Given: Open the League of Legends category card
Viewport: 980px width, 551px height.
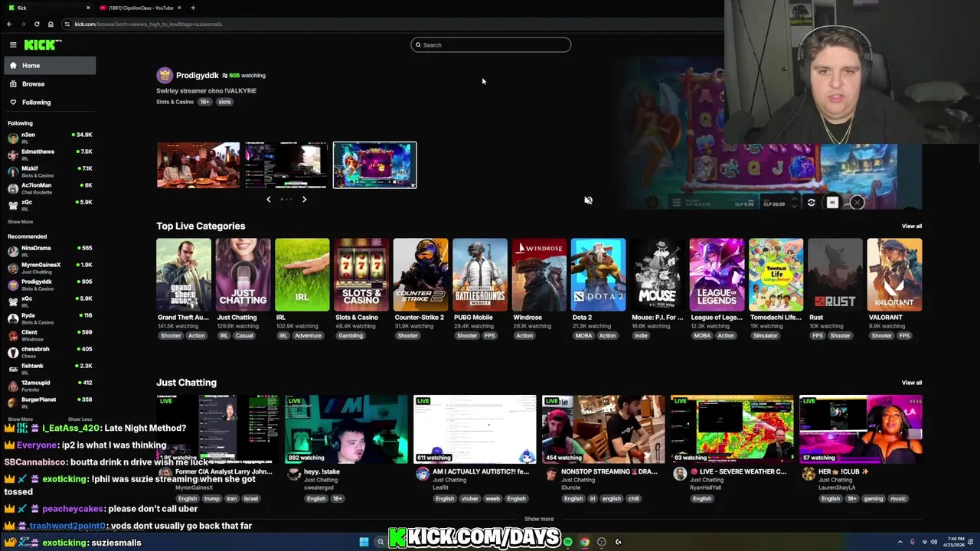Looking at the screenshot, I should (717, 275).
